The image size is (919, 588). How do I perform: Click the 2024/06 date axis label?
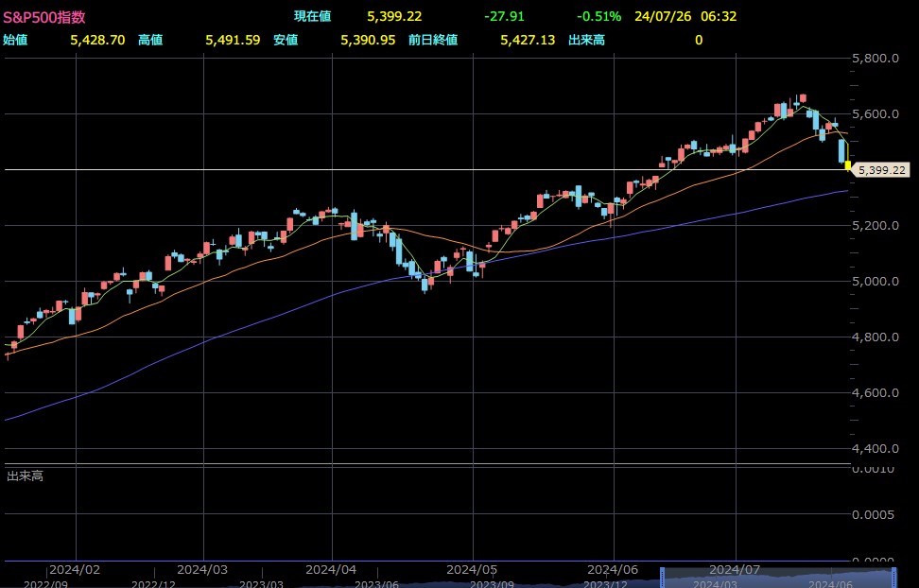click(x=613, y=570)
